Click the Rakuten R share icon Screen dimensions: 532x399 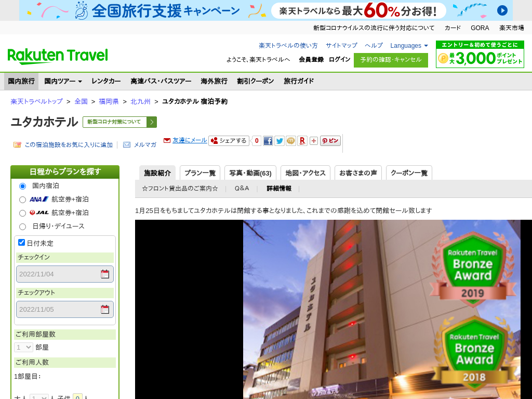click(x=302, y=141)
